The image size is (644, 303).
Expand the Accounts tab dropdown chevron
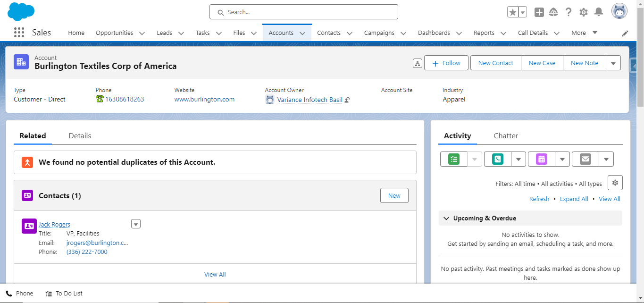[x=302, y=33]
